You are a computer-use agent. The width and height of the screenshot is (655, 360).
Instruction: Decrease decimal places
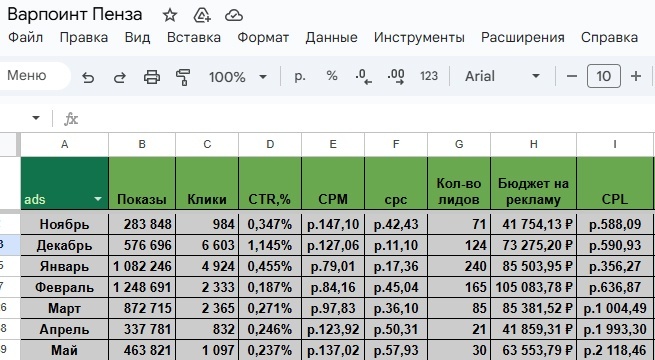coord(363,77)
